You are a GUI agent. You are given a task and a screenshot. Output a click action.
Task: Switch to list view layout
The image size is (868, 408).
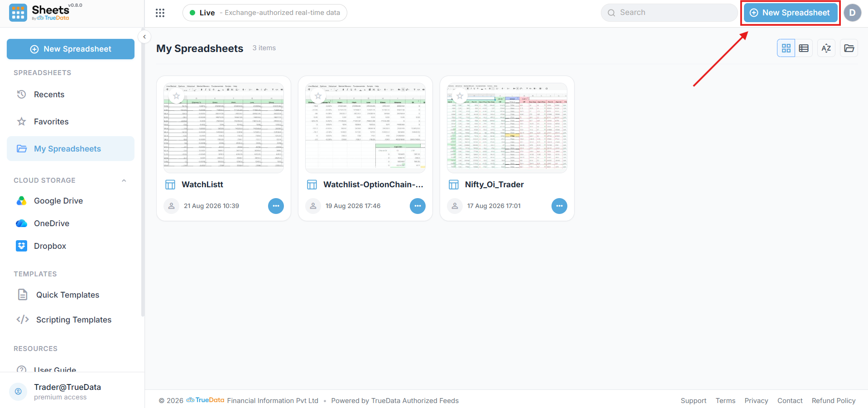click(x=804, y=48)
